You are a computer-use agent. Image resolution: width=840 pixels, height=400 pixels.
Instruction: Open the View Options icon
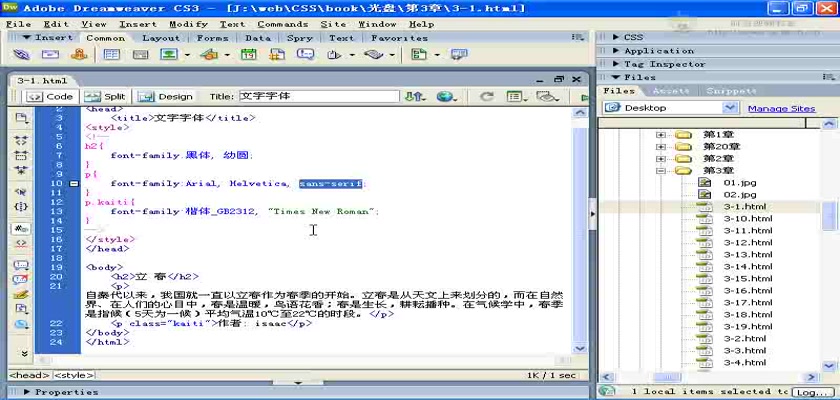(x=516, y=96)
